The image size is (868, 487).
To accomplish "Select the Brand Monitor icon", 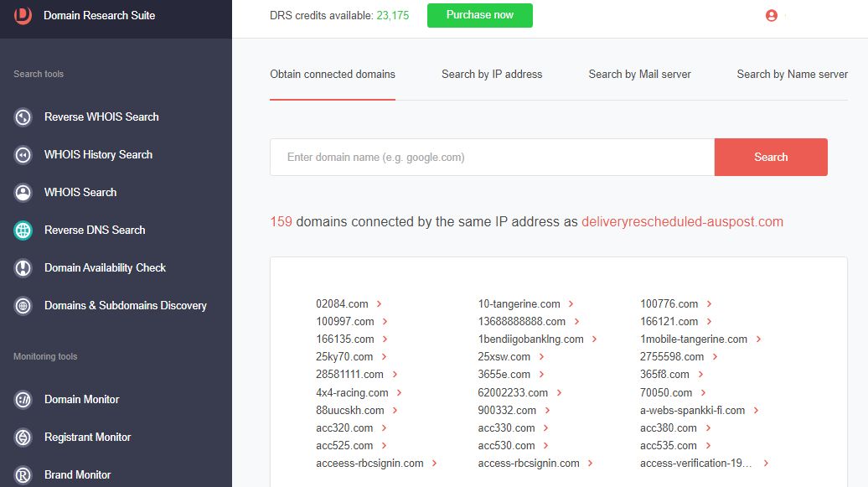I will [x=23, y=474].
